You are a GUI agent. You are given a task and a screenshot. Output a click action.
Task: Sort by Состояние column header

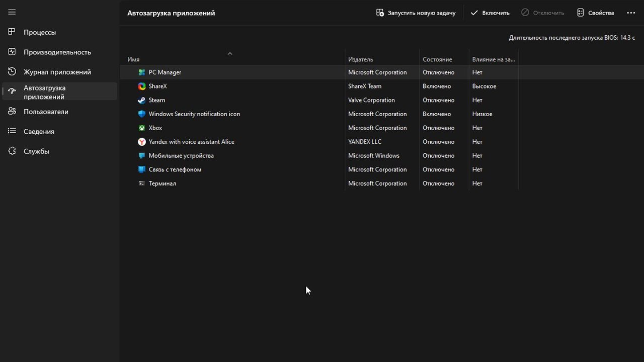coord(437,59)
